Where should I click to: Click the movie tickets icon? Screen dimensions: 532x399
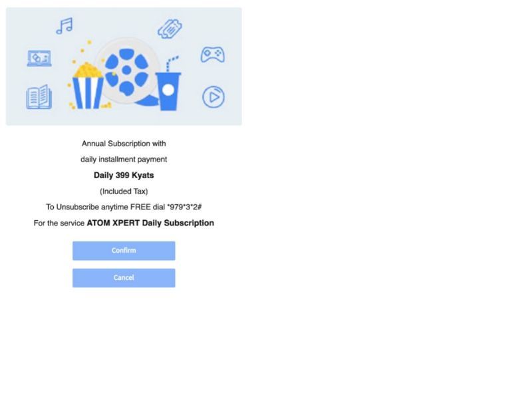170,29
